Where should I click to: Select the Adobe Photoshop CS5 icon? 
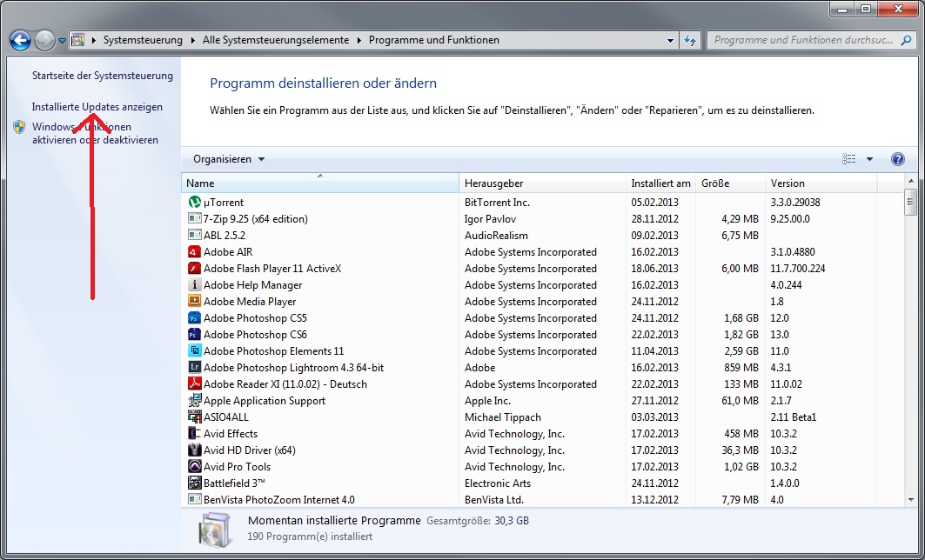coord(195,317)
